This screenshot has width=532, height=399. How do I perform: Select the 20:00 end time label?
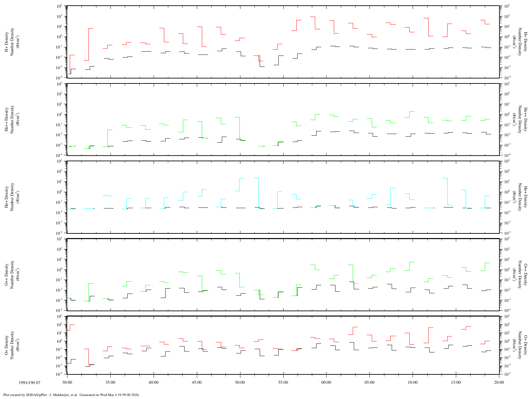click(499, 382)
